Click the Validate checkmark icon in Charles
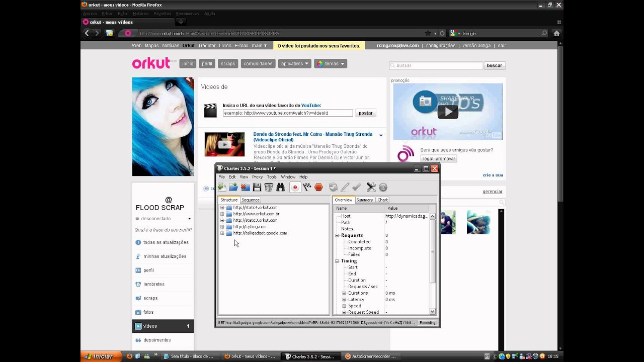Screen dimensions: 644x362 tap(356, 187)
